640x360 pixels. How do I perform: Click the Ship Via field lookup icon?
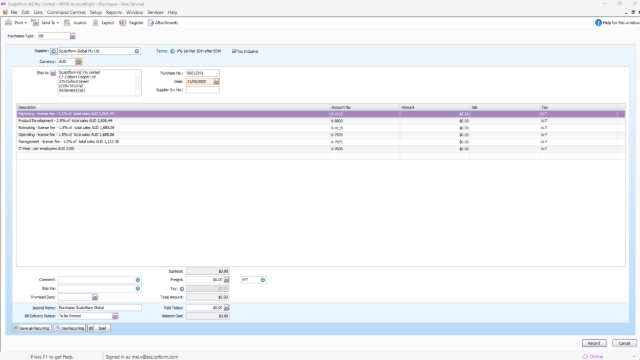tap(138, 289)
